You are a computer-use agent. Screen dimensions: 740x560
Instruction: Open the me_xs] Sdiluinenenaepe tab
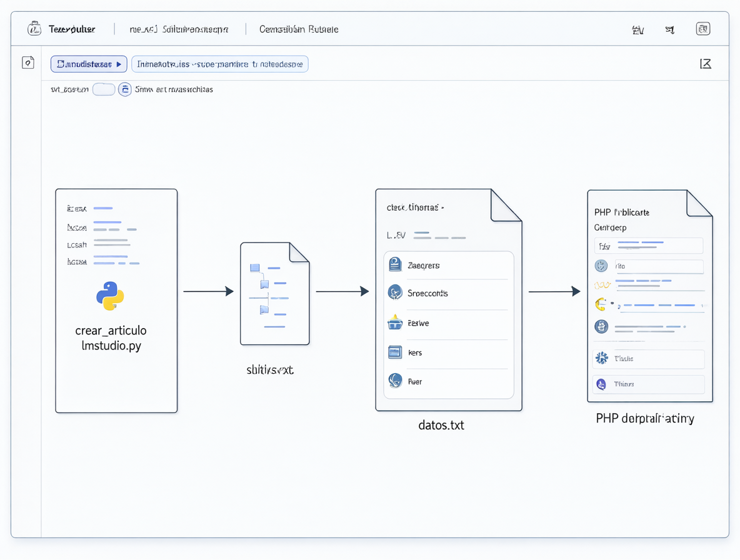click(x=179, y=29)
